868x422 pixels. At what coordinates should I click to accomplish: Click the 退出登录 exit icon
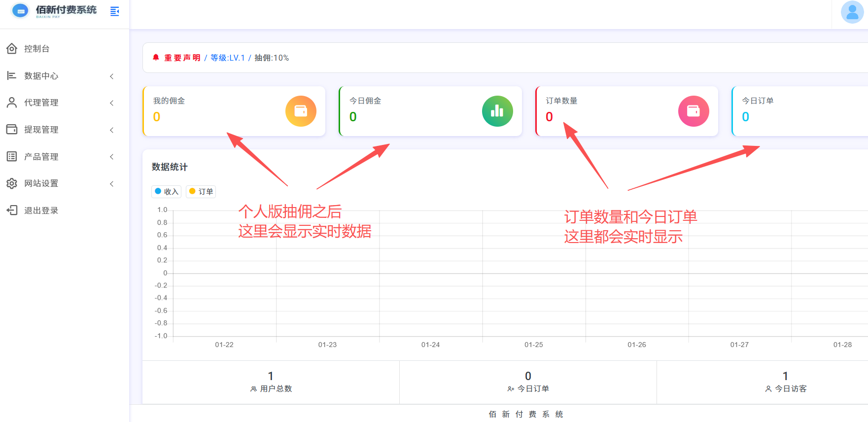tap(12, 211)
